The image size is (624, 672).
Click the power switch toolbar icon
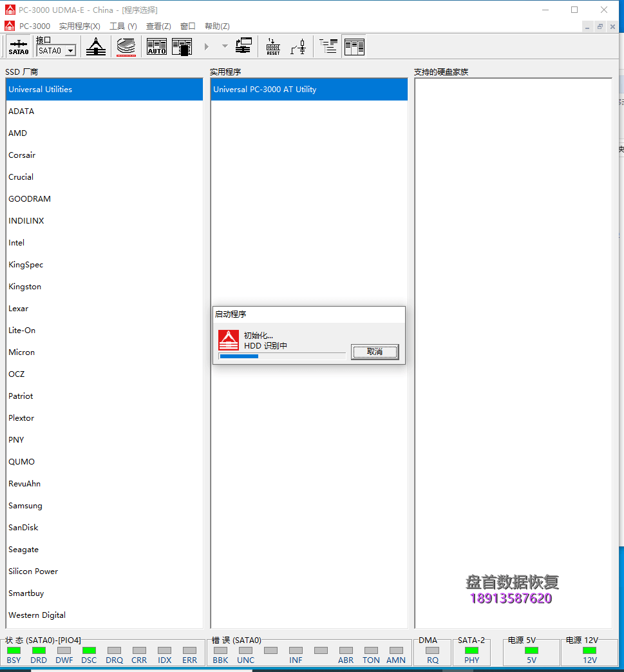299,47
